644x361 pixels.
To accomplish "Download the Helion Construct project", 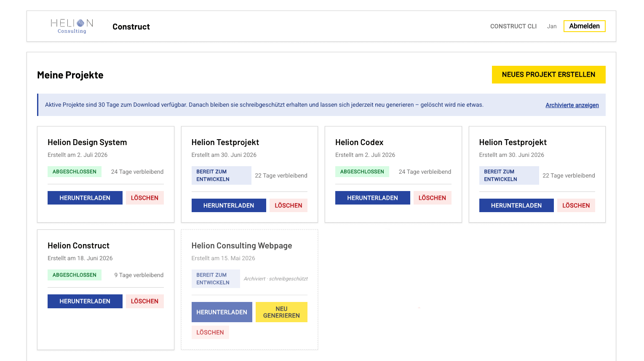I will 85,301.
